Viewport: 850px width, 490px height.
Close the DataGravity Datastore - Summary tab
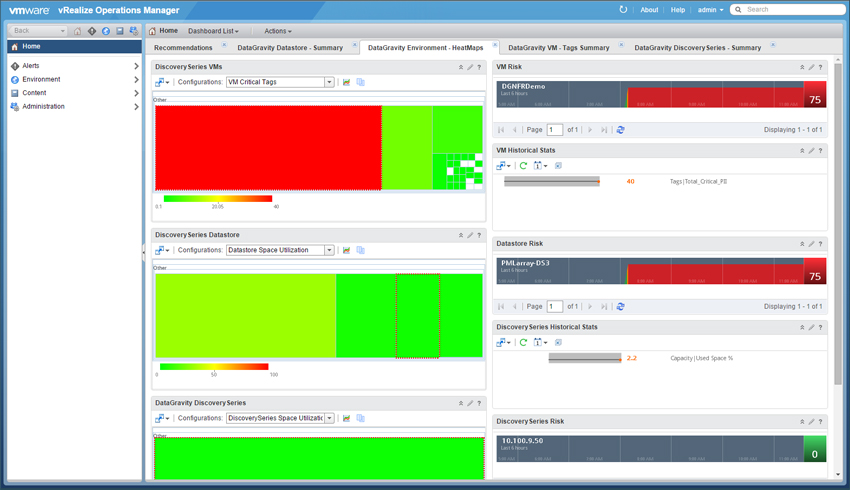pyautogui.click(x=355, y=45)
